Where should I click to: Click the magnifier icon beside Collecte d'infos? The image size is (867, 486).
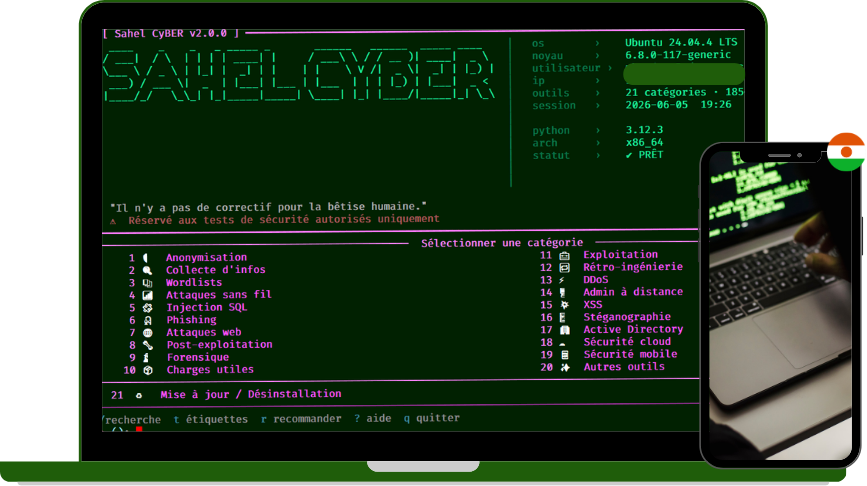point(147,270)
